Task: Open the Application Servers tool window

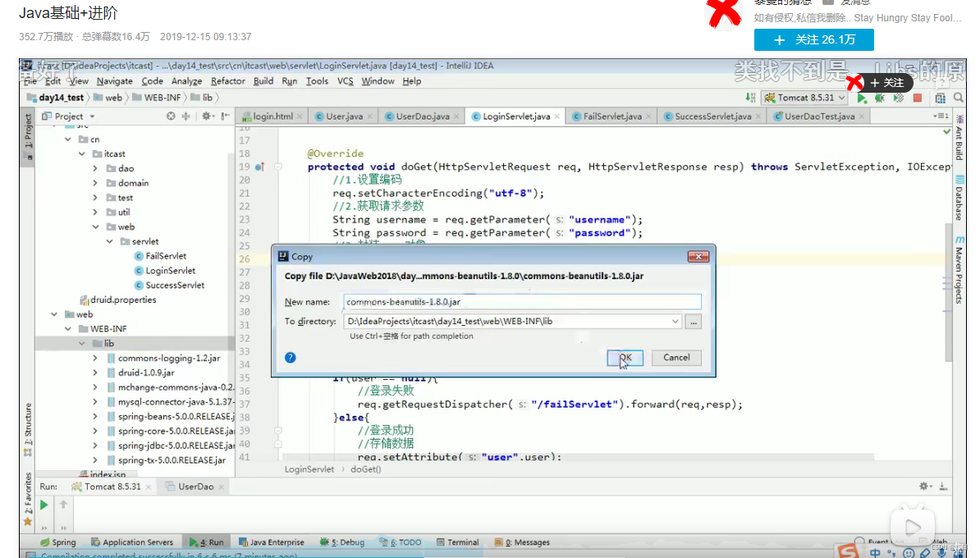Action: pyautogui.click(x=132, y=542)
